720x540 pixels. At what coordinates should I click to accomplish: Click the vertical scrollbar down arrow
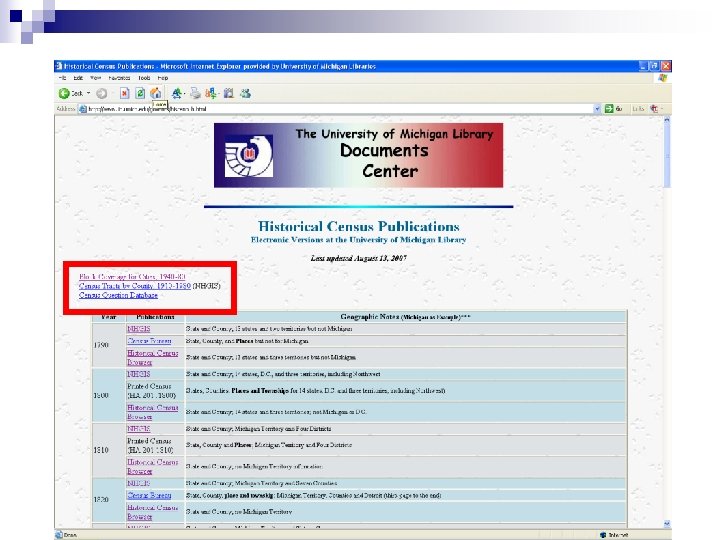click(x=667, y=523)
